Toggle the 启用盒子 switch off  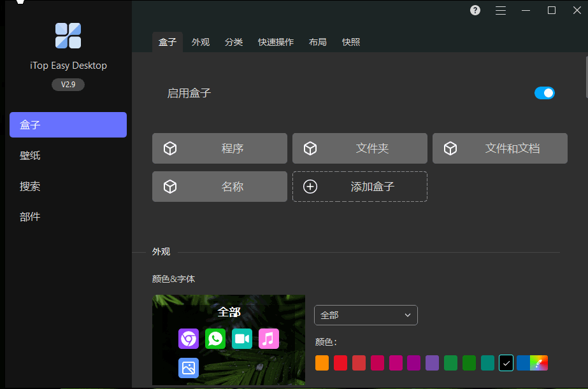[545, 93]
